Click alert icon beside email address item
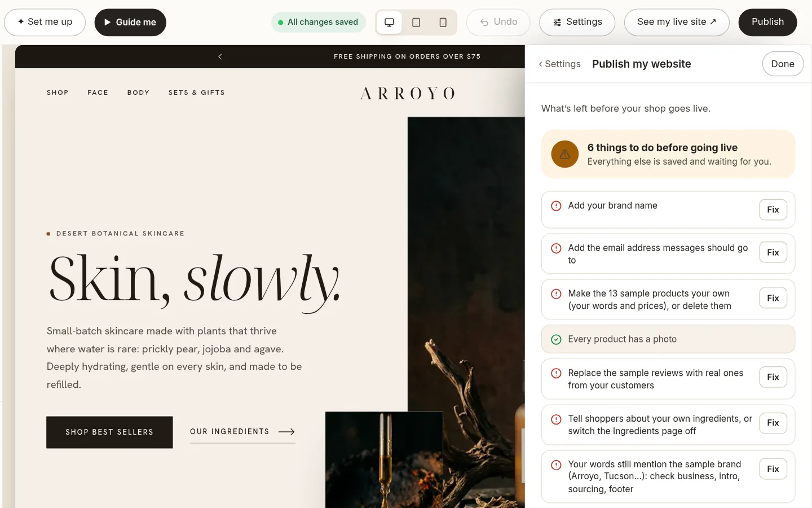The image size is (812, 508). pyautogui.click(x=556, y=248)
